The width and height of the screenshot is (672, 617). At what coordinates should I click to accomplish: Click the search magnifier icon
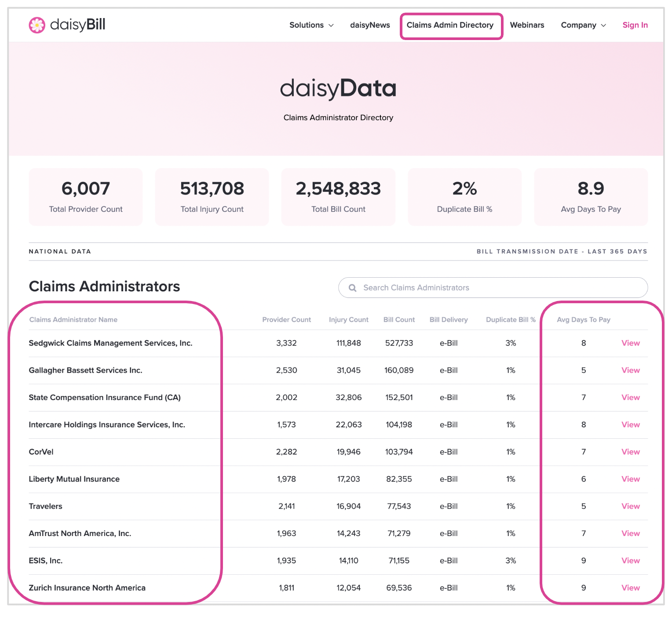tap(352, 288)
